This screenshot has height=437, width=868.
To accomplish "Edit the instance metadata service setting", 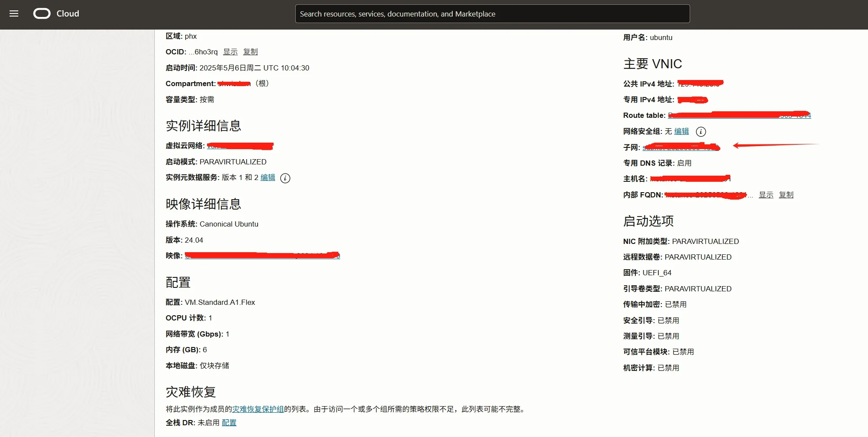I will point(268,177).
